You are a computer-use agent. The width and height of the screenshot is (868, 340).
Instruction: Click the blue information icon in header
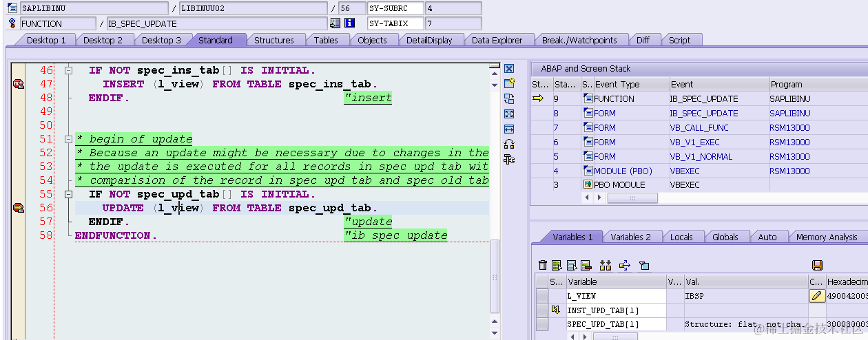point(349,23)
